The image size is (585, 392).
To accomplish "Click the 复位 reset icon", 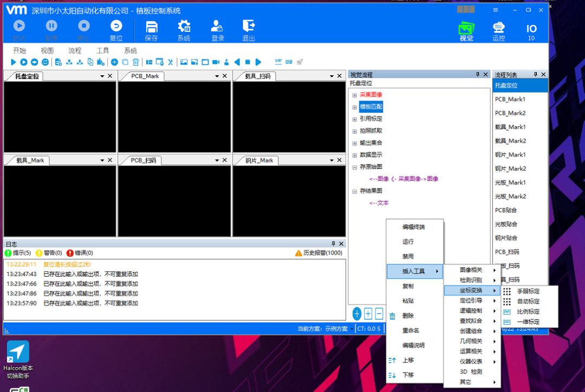I will coord(116,26).
